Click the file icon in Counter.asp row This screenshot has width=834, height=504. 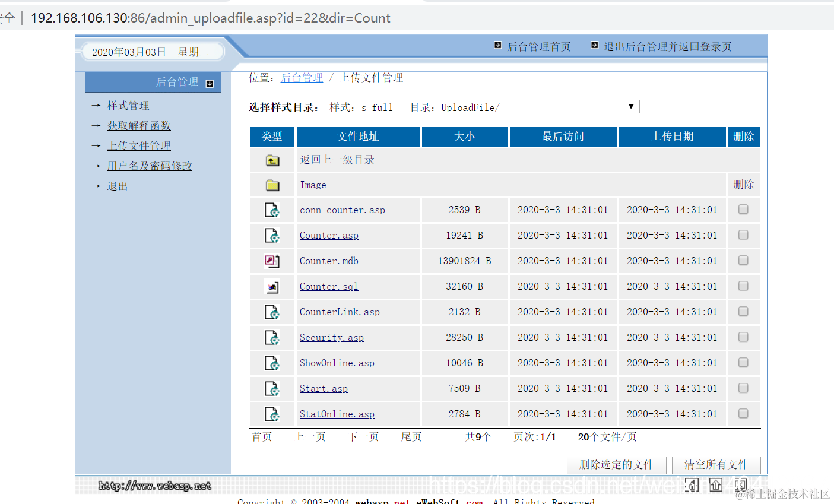coord(272,236)
